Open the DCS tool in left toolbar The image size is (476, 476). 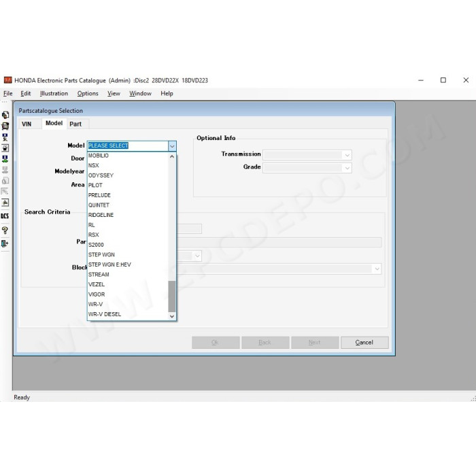[x=5, y=216]
